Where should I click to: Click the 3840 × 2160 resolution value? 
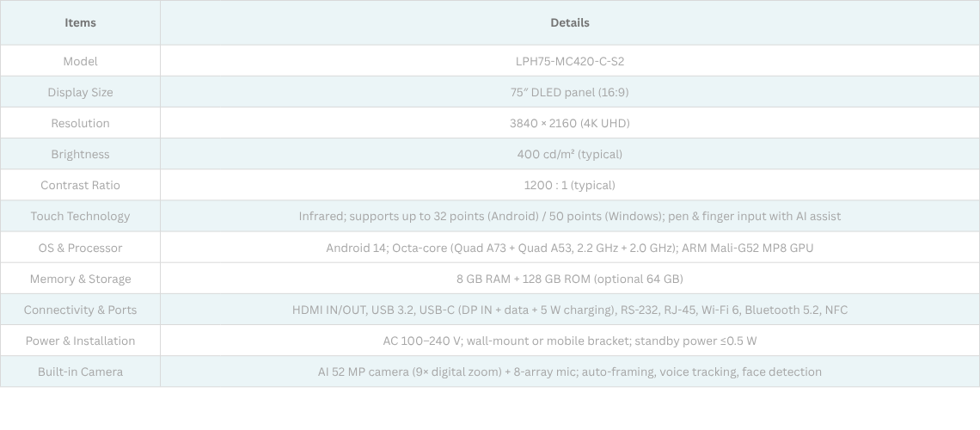[x=569, y=123]
